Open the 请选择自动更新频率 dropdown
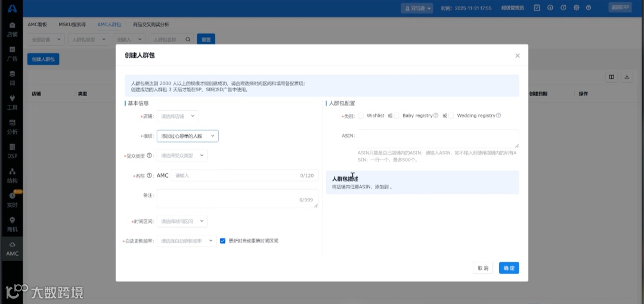 pos(187,241)
